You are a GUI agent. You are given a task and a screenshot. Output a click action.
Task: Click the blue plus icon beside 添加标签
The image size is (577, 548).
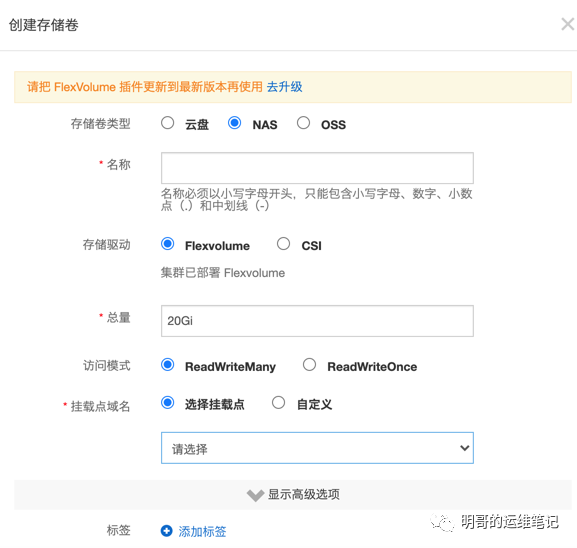167,531
